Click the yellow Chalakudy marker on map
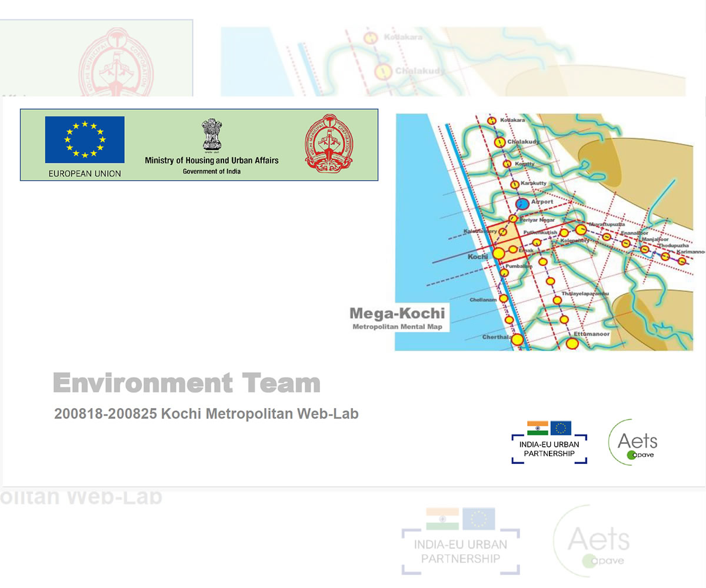This screenshot has width=706, height=588. (499, 142)
